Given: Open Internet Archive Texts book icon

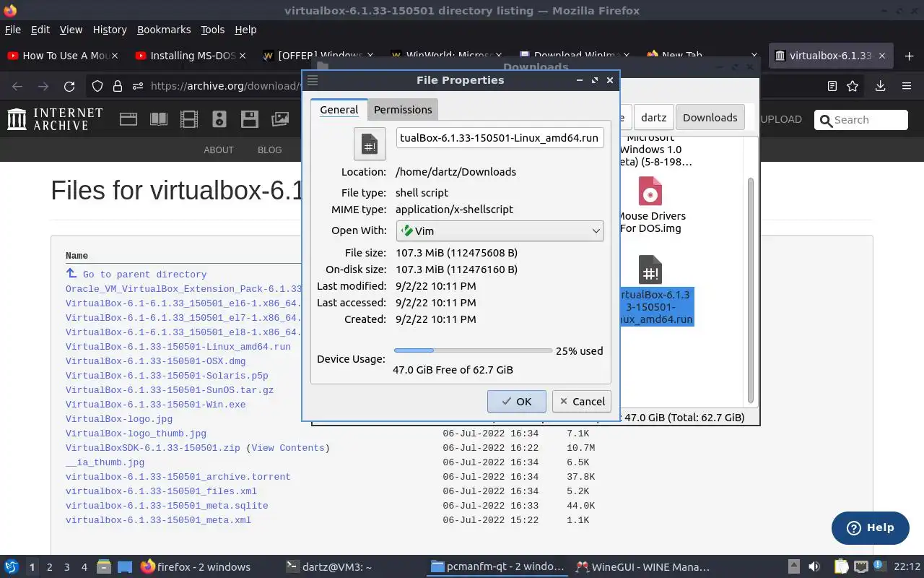Looking at the screenshot, I should coord(158,119).
